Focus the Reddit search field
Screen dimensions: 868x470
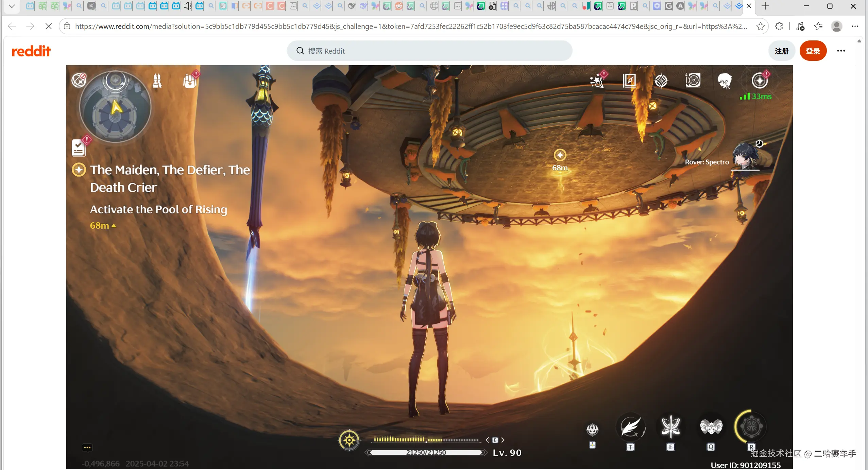click(x=429, y=51)
